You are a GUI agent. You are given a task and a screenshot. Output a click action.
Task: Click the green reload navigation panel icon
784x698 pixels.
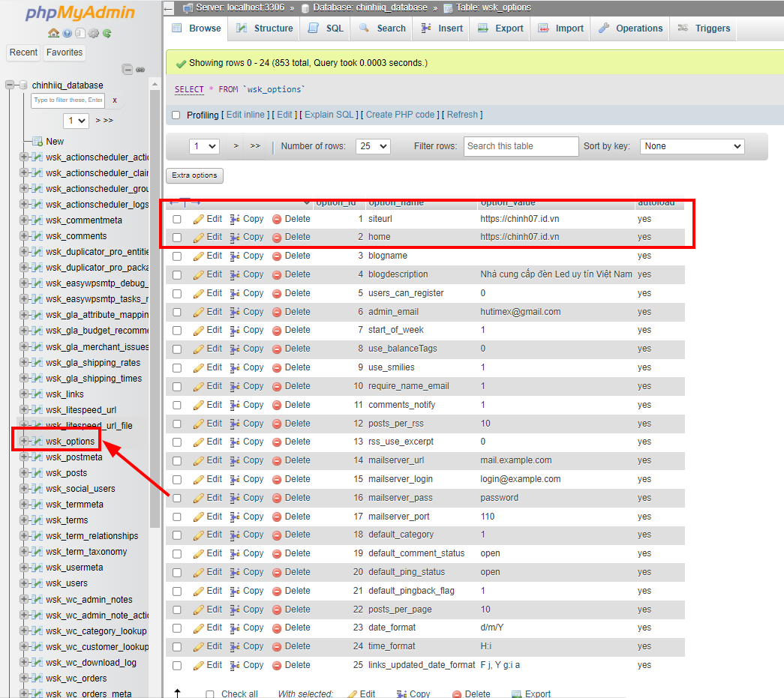point(107,33)
